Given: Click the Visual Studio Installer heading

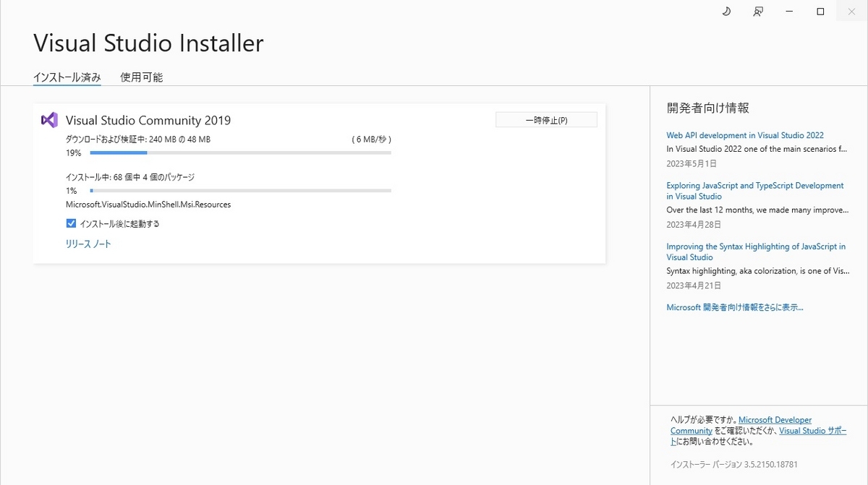Looking at the screenshot, I should [148, 43].
